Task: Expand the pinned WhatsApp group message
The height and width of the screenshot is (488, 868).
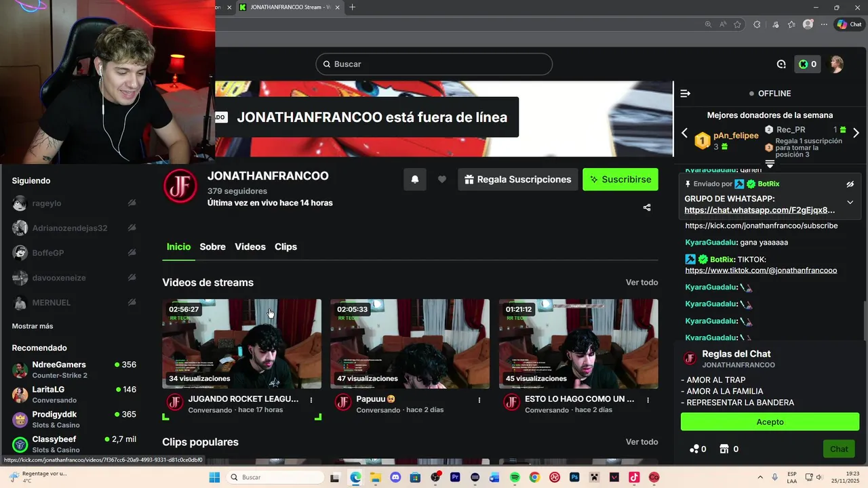Action: point(850,202)
